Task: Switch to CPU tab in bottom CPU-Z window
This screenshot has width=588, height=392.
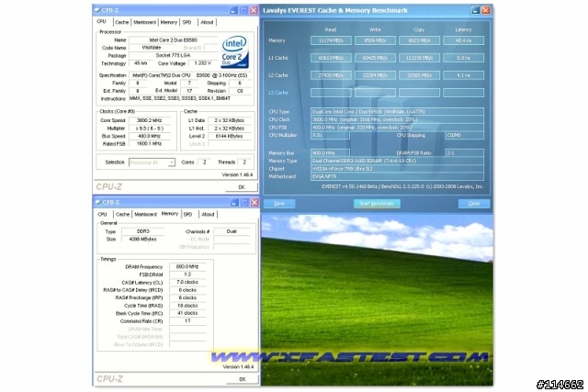Action: click(102, 215)
